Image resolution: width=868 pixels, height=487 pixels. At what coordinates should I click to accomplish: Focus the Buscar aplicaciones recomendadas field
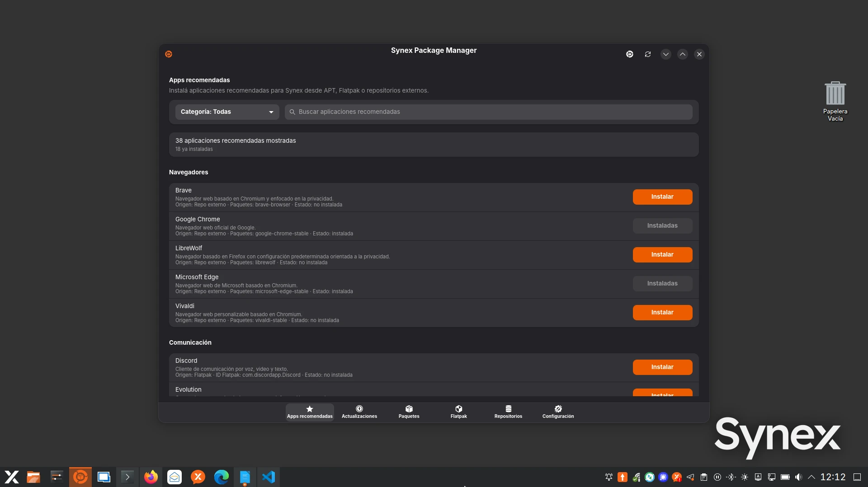point(488,112)
